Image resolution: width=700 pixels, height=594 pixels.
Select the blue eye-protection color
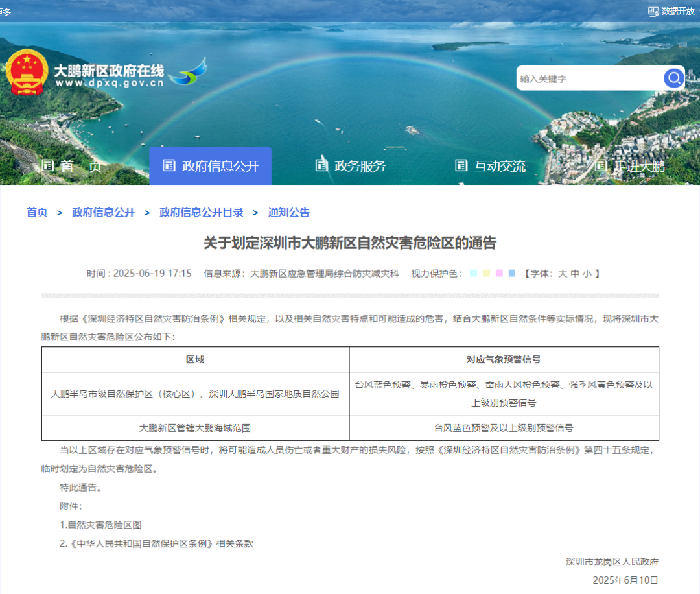512,274
